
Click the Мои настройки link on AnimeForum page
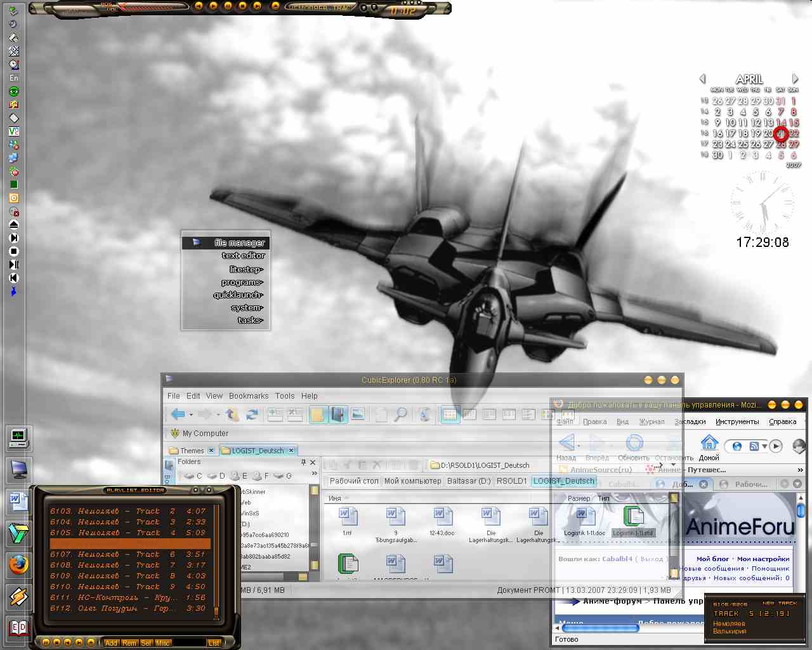coord(763,559)
